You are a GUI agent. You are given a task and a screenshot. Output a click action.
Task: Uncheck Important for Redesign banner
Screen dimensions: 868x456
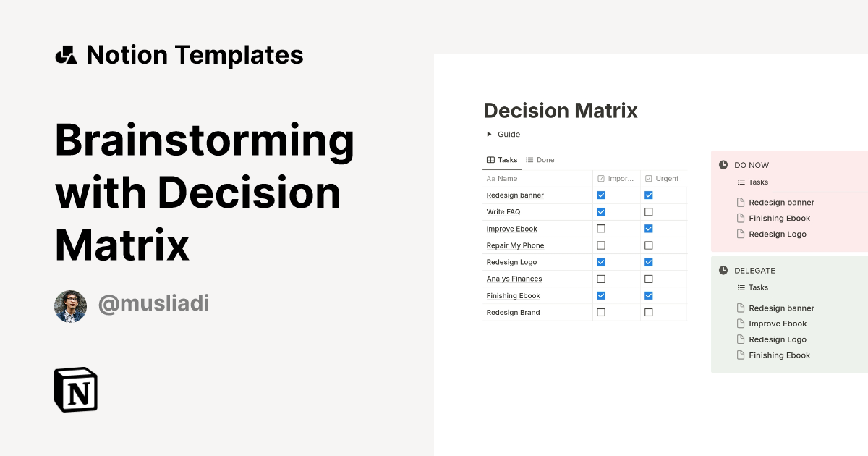(x=600, y=195)
